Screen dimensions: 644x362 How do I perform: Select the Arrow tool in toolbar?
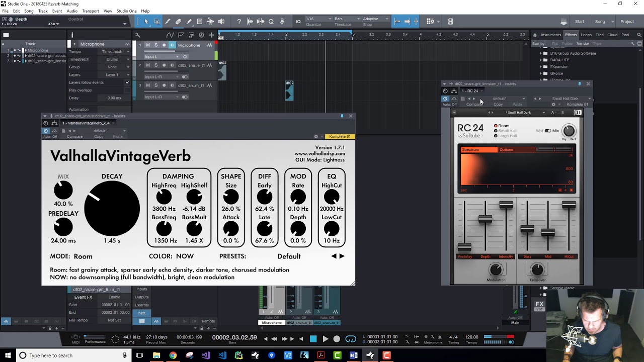pos(146,22)
